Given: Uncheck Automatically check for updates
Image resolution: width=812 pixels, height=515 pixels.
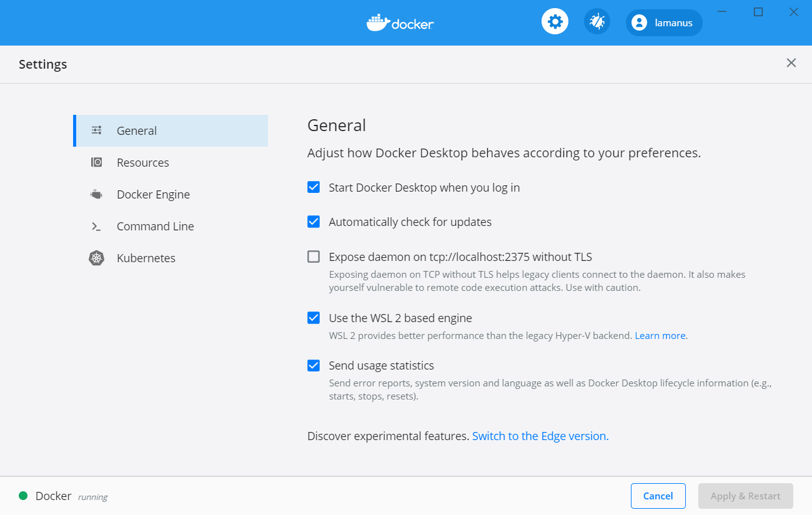Looking at the screenshot, I should click(314, 222).
